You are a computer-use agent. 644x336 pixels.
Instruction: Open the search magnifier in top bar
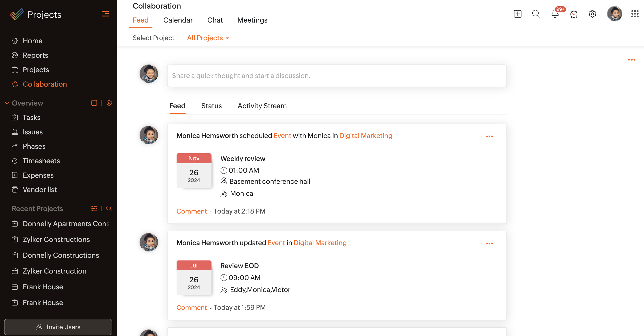[536, 14]
